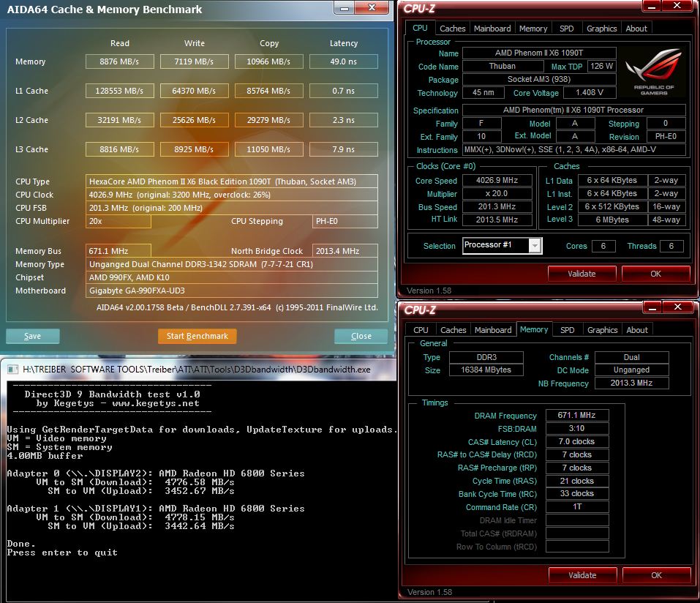Viewport: 700px width, 603px height.
Task: Select CPU tab in lower CPU-Z window
Action: [421, 330]
